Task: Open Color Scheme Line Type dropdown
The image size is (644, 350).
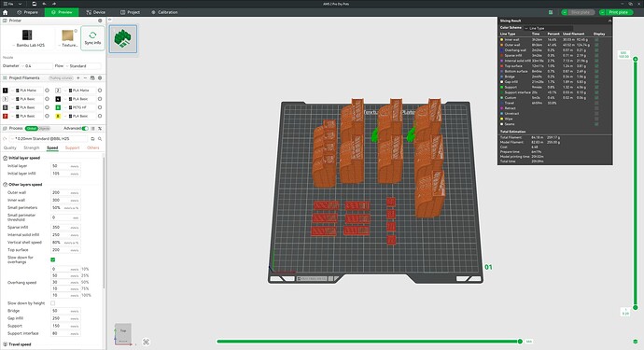Action: 549,28
